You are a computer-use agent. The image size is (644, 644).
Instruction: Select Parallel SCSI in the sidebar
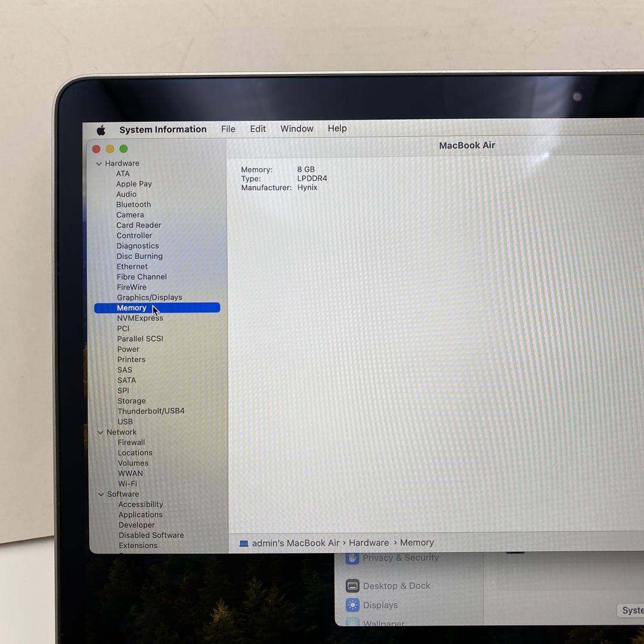(140, 339)
